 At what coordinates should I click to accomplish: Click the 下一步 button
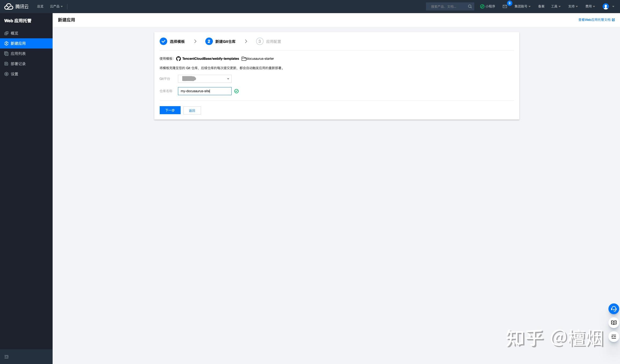pos(170,110)
